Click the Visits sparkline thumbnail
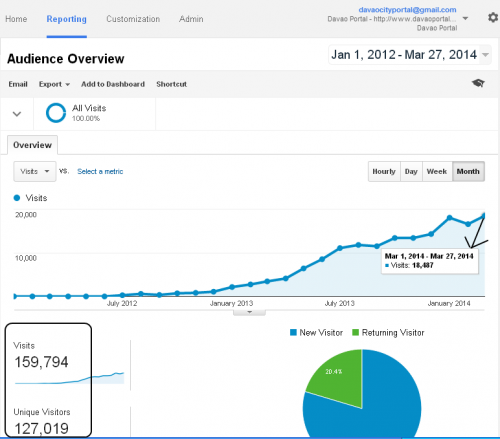 tap(69, 378)
